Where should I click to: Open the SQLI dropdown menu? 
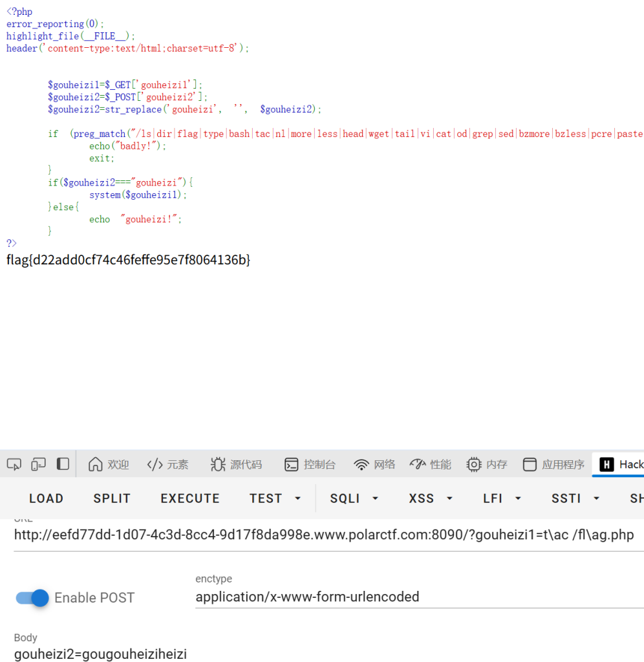click(354, 498)
